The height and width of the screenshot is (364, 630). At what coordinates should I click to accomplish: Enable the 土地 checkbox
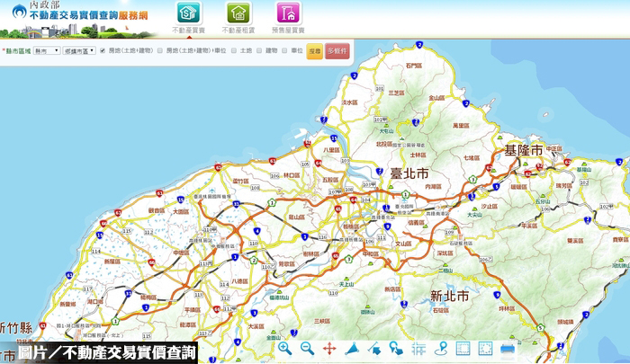(x=233, y=51)
